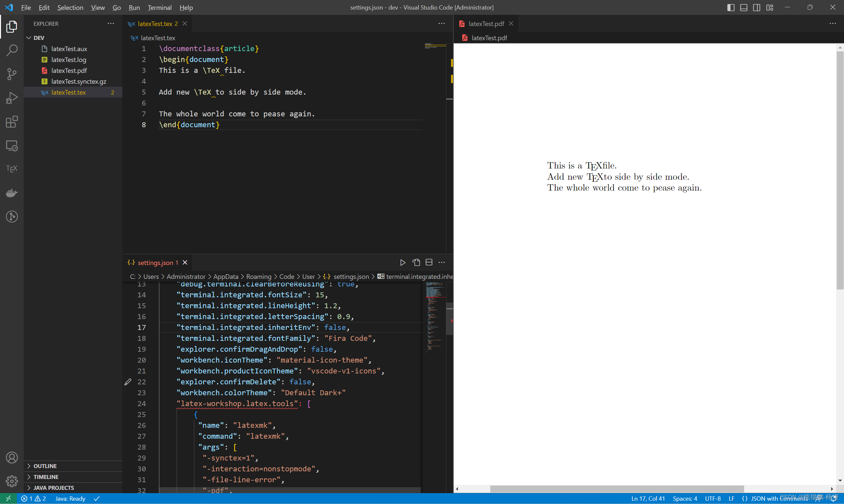The width and height of the screenshot is (844, 504).
Task: Open Source Control view
Action: point(11,74)
